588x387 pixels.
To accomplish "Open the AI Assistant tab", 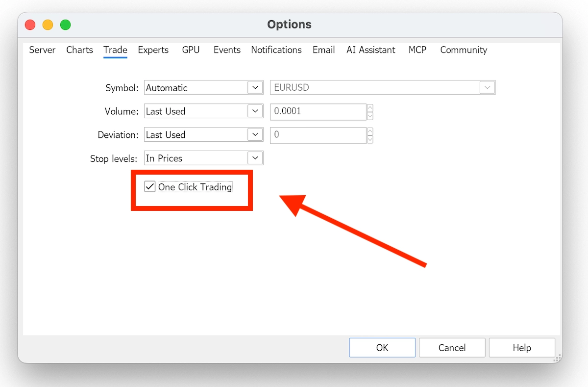I will (371, 50).
